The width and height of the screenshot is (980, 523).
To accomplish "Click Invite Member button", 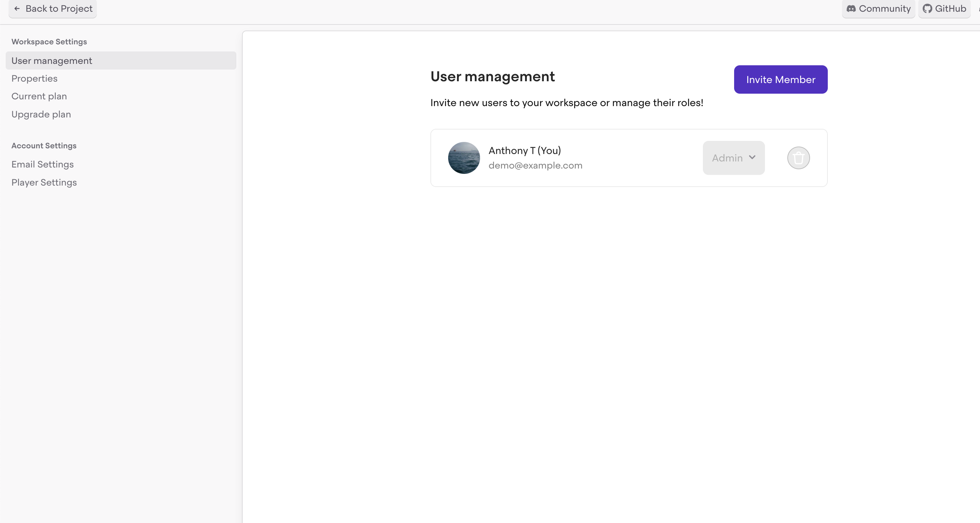I will point(781,79).
